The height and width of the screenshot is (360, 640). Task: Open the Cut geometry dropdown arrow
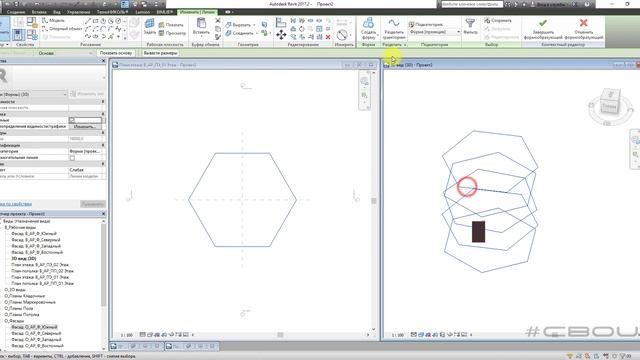tap(254, 25)
